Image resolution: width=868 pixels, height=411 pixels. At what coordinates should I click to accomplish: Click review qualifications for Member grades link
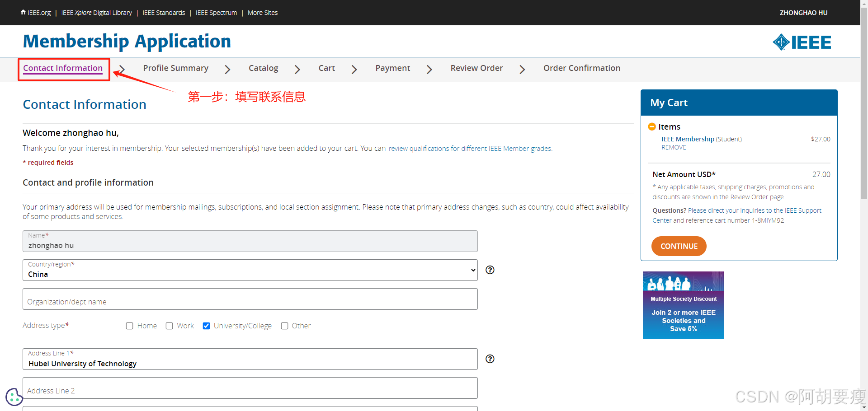tap(471, 149)
